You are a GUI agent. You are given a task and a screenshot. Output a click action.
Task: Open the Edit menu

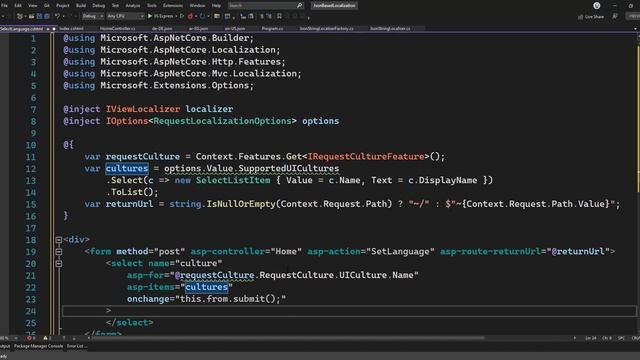[x=18, y=6]
